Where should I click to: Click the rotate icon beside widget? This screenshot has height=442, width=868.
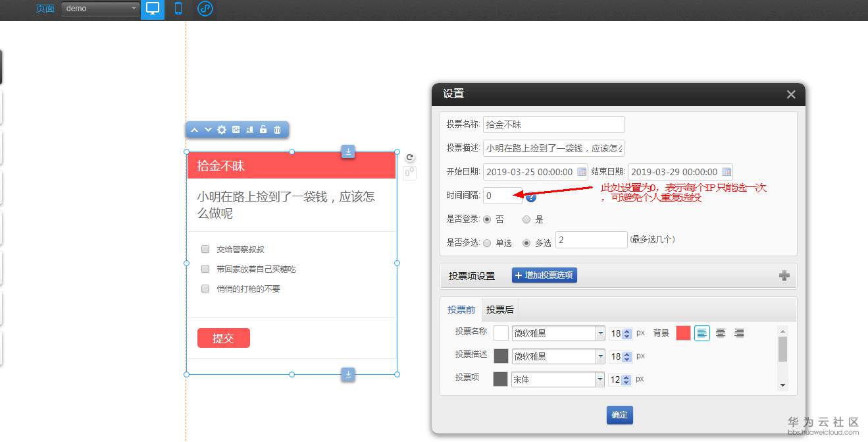click(x=409, y=157)
